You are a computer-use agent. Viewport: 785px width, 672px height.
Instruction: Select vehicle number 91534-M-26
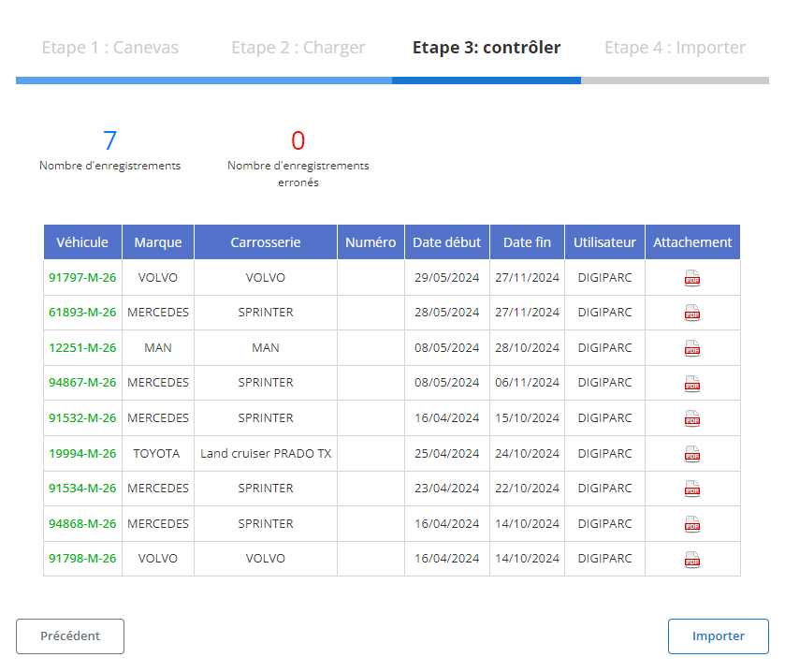[82, 489]
